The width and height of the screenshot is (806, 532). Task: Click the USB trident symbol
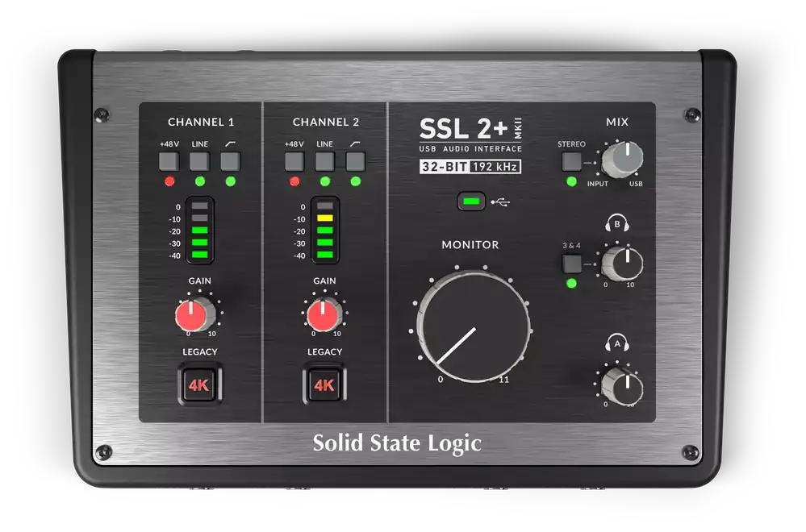point(500,202)
